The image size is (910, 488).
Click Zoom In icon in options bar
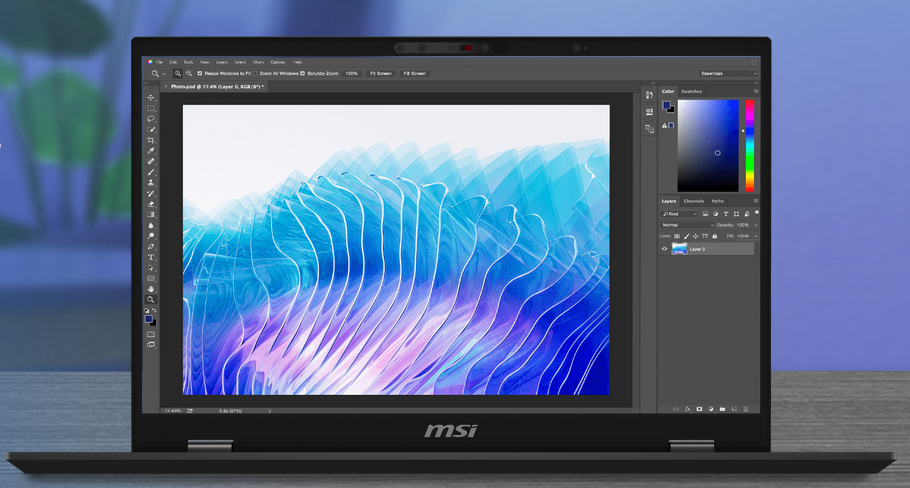pos(178,74)
